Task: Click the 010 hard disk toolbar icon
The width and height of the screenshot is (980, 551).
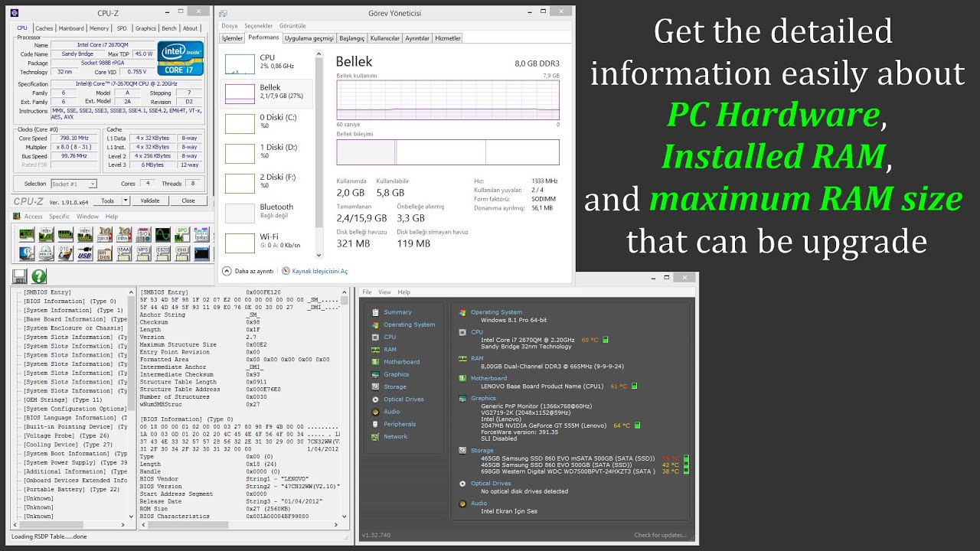Action: click(66, 253)
